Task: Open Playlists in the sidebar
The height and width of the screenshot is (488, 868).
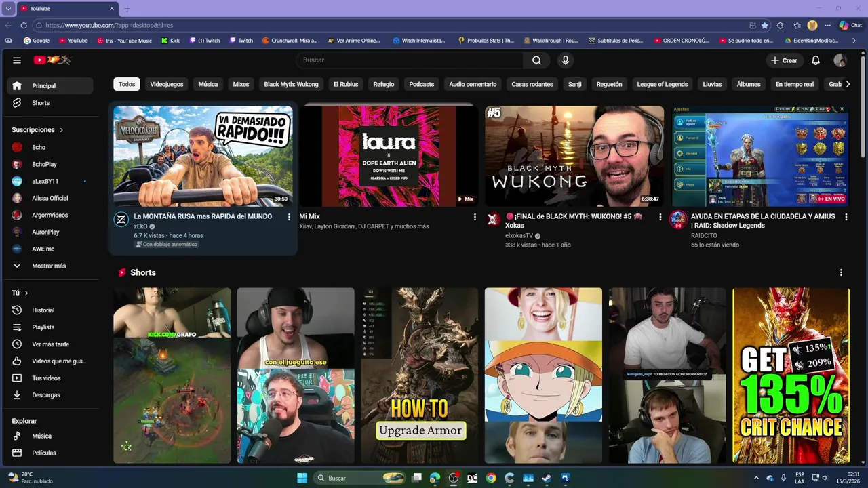Action: 50,327
